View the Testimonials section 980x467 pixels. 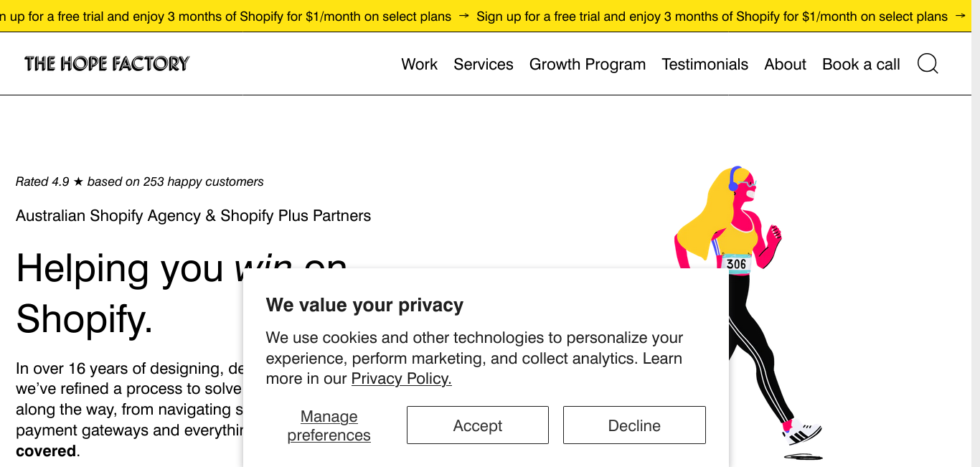click(x=705, y=64)
